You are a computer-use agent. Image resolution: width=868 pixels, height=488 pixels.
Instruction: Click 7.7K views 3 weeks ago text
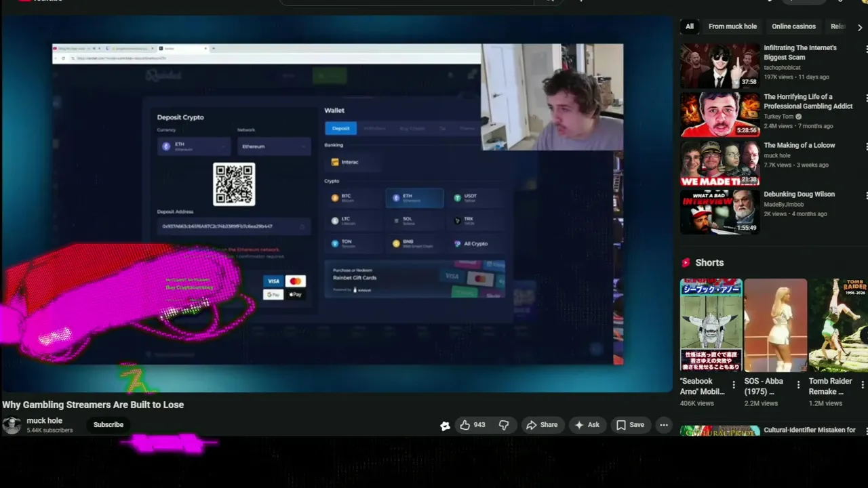[x=796, y=165]
